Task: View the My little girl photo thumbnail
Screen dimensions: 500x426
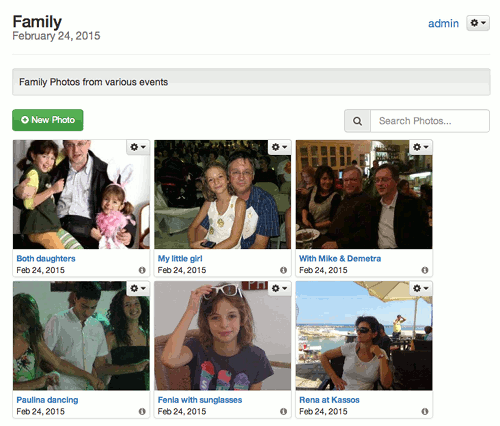Action: [x=223, y=194]
